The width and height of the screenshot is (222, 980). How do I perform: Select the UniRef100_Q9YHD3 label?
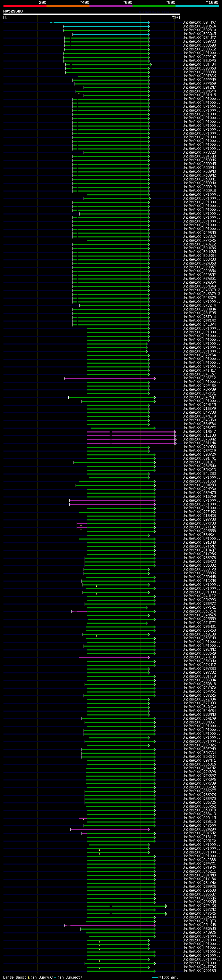tap(199, 447)
